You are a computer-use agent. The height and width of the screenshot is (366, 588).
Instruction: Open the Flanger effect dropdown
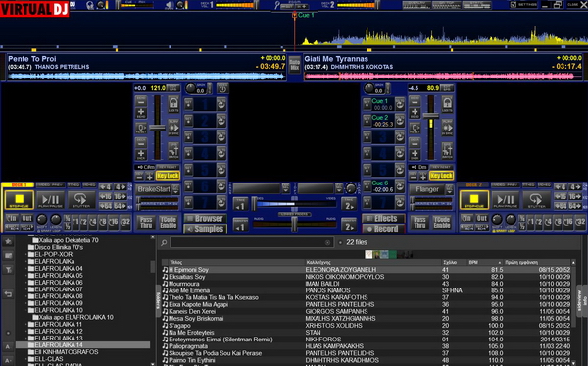click(x=449, y=189)
